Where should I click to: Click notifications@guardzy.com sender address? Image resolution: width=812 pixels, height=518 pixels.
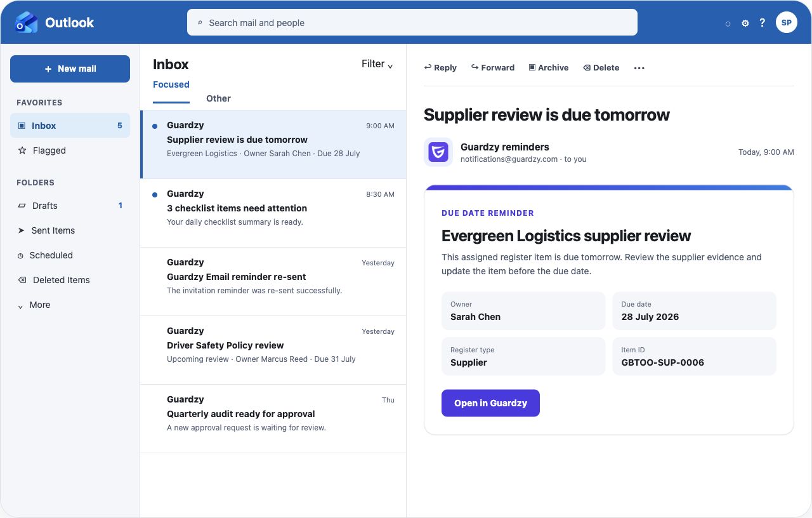point(509,159)
